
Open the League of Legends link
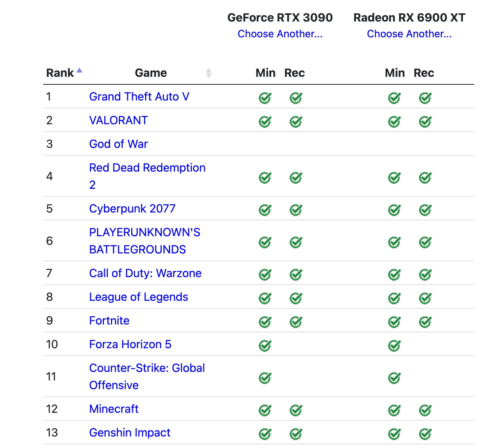tap(139, 297)
